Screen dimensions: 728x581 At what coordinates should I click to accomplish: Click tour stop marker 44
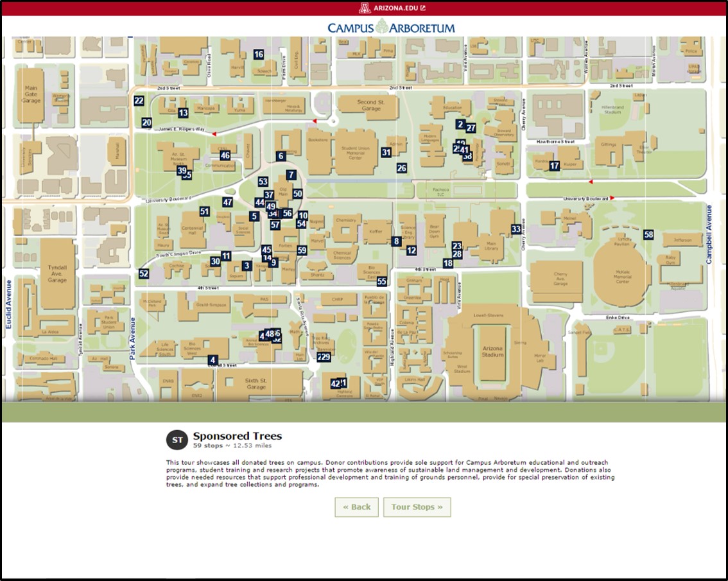point(259,202)
